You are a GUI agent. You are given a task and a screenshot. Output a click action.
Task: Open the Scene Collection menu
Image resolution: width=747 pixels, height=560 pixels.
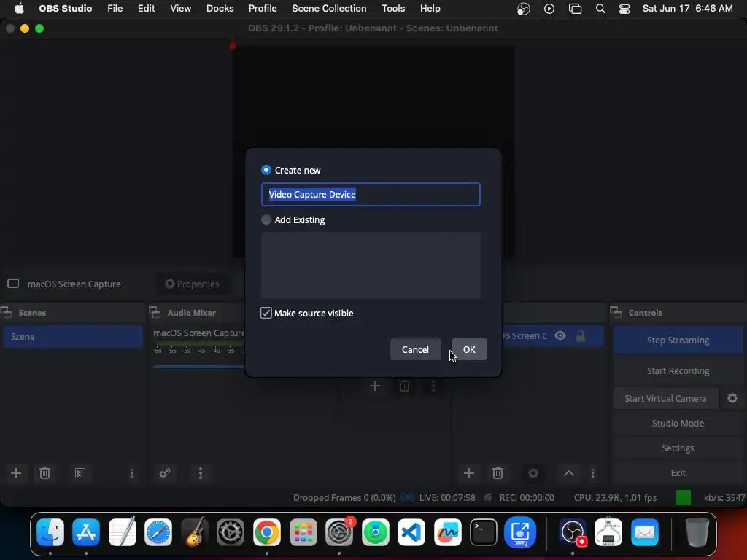329,8
